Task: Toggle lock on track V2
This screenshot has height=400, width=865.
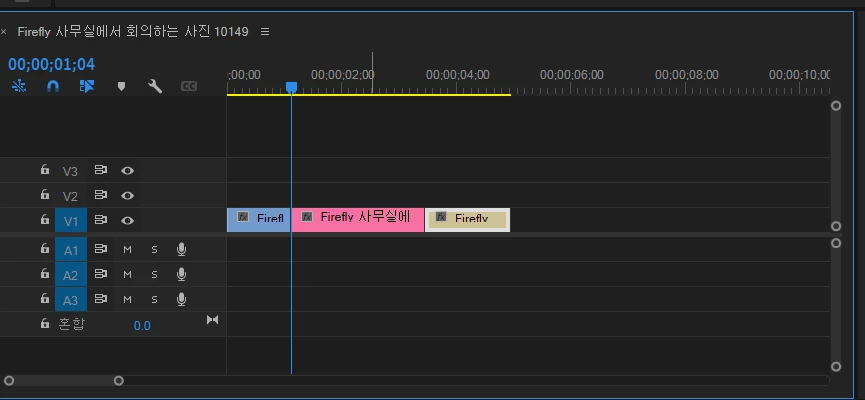Action: (45, 195)
